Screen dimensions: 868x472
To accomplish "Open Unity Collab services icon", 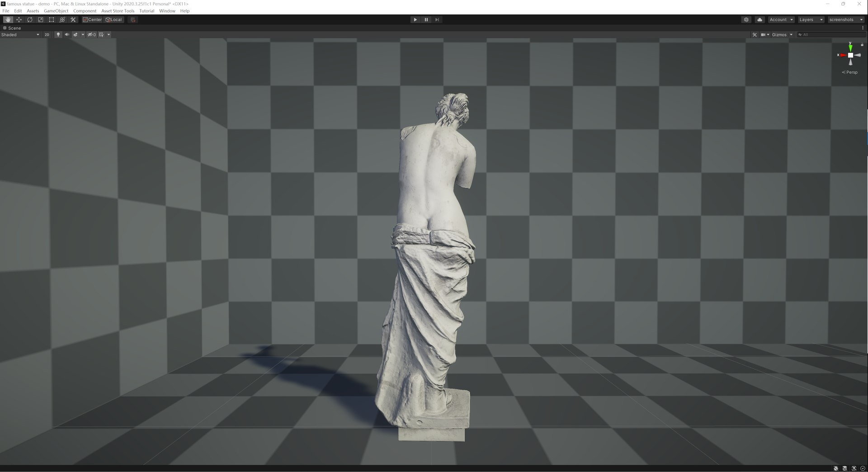I will [746, 19].
